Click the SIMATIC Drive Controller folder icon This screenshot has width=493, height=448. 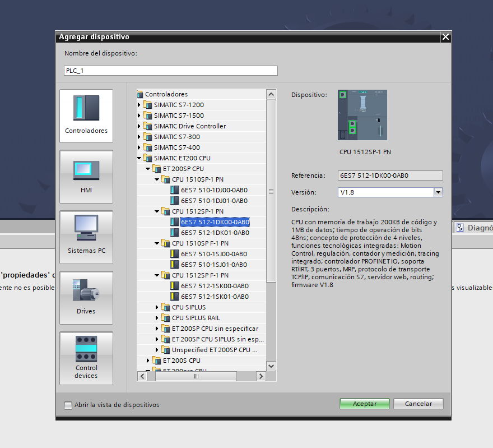[148, 126]
